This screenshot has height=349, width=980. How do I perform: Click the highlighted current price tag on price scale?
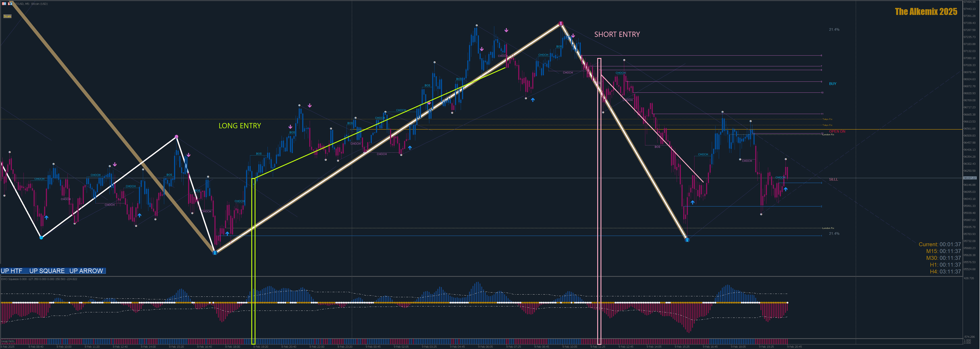pos(970,178)
